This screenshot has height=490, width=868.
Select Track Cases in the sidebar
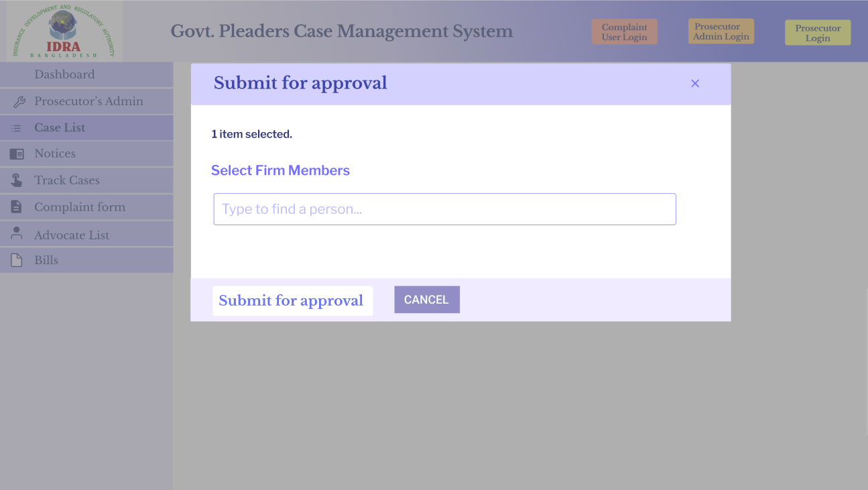[x=86, y=180]
